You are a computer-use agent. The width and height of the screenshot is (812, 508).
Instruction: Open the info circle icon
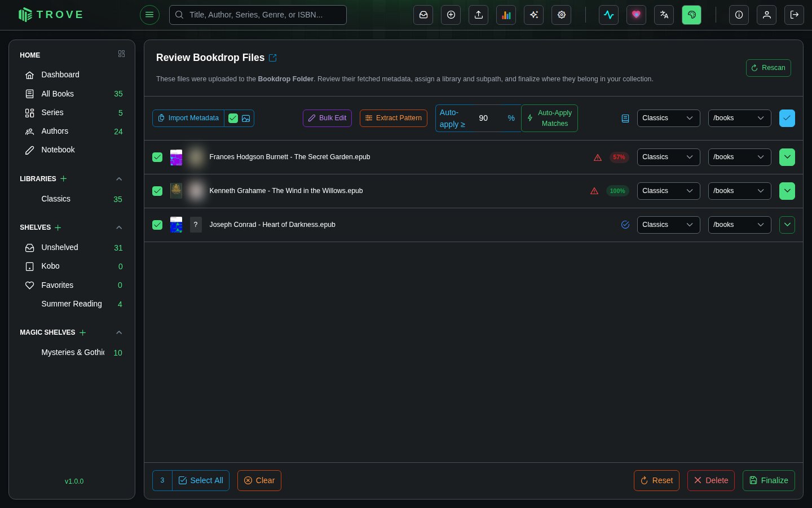739,15
